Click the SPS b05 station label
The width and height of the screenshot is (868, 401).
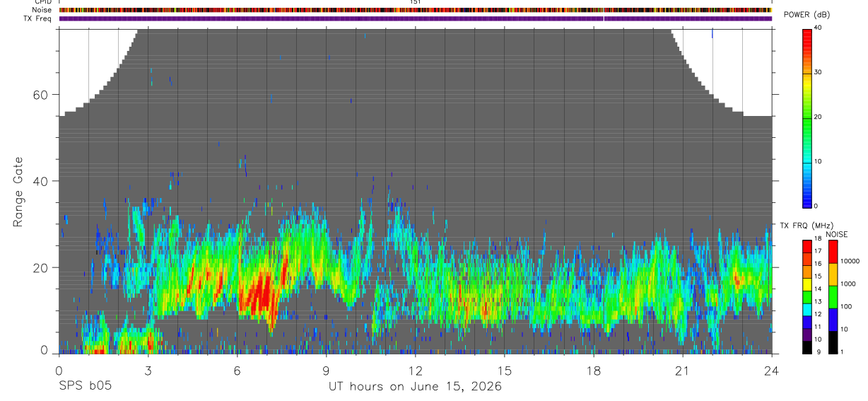(85, 386)
